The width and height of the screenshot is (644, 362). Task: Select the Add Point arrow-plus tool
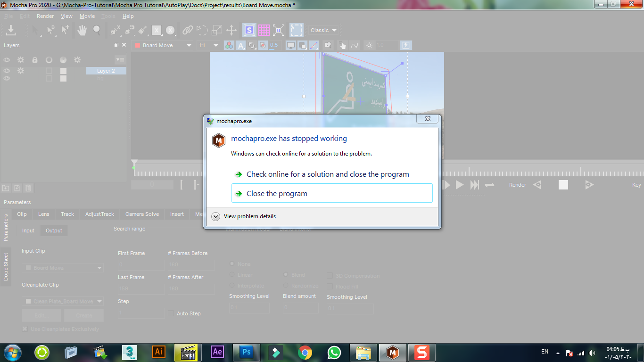click(x=65, y=30)
